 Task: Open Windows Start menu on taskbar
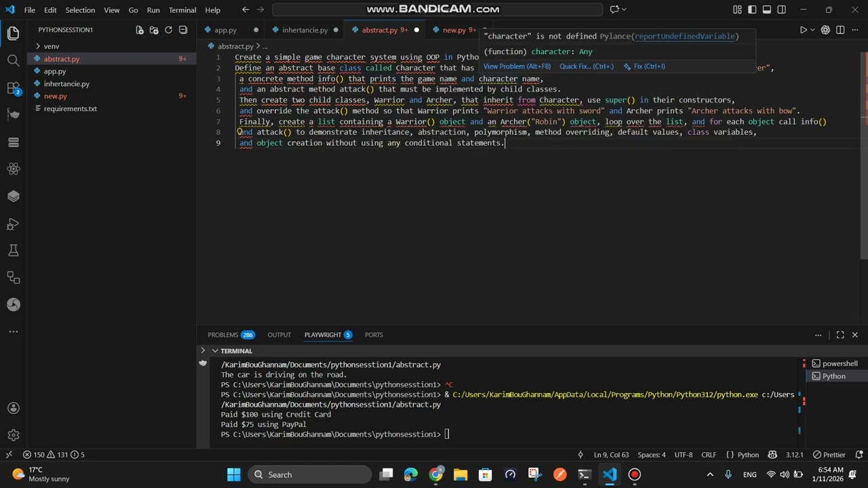pos(234,474)
